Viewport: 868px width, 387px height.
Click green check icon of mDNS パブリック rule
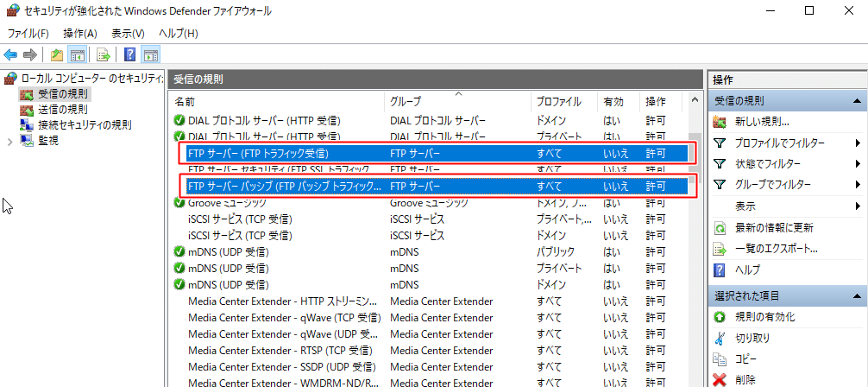pyautogui.click(x=179, y=251)
